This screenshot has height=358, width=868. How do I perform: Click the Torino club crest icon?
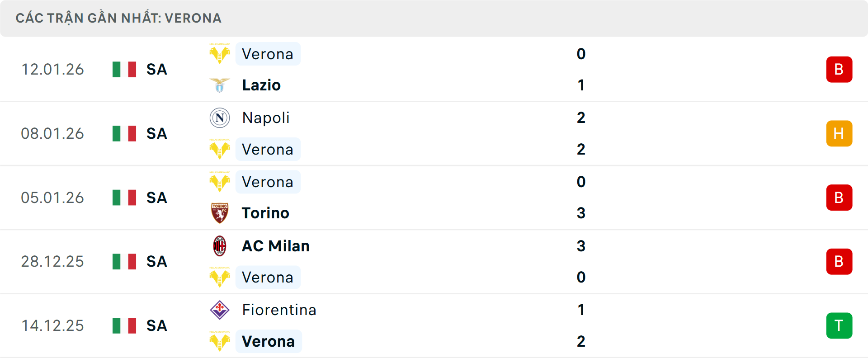coord(220,213)
